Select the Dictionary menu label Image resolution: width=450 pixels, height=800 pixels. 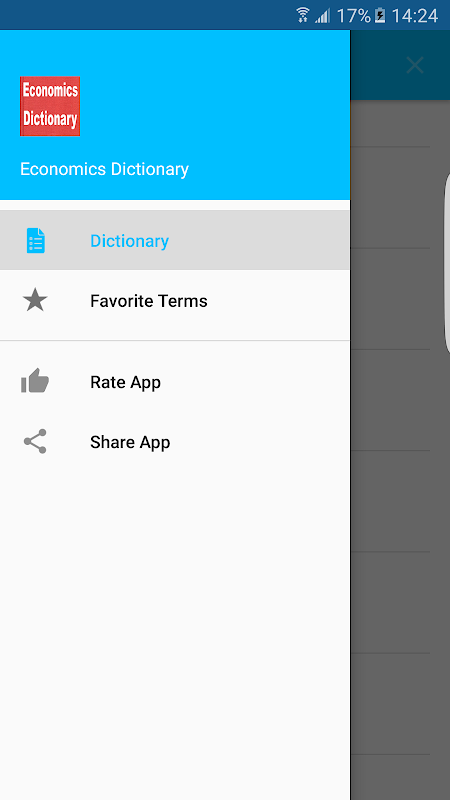(130, 241)
